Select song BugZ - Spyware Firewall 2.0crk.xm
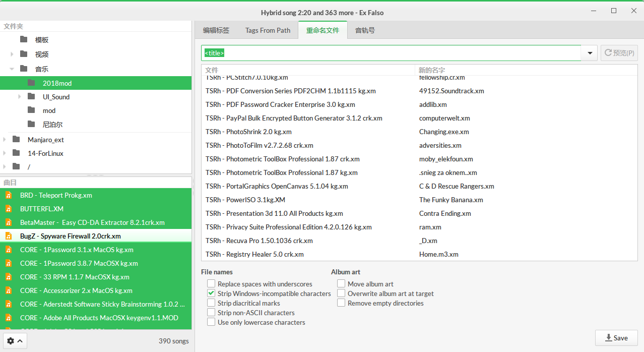This screenshot has height=352, width=644. click(96, 236)
